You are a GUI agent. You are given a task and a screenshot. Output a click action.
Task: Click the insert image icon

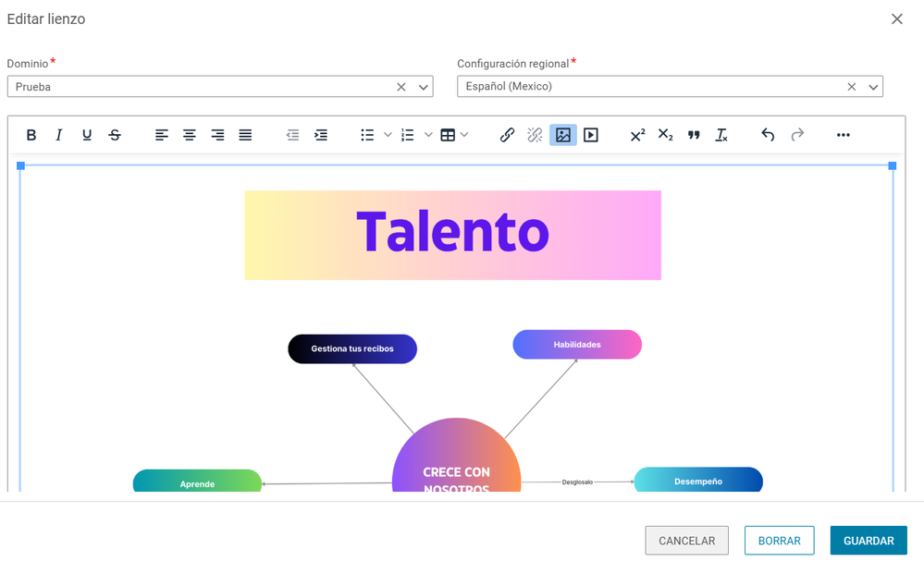click(x=562, y=135)
